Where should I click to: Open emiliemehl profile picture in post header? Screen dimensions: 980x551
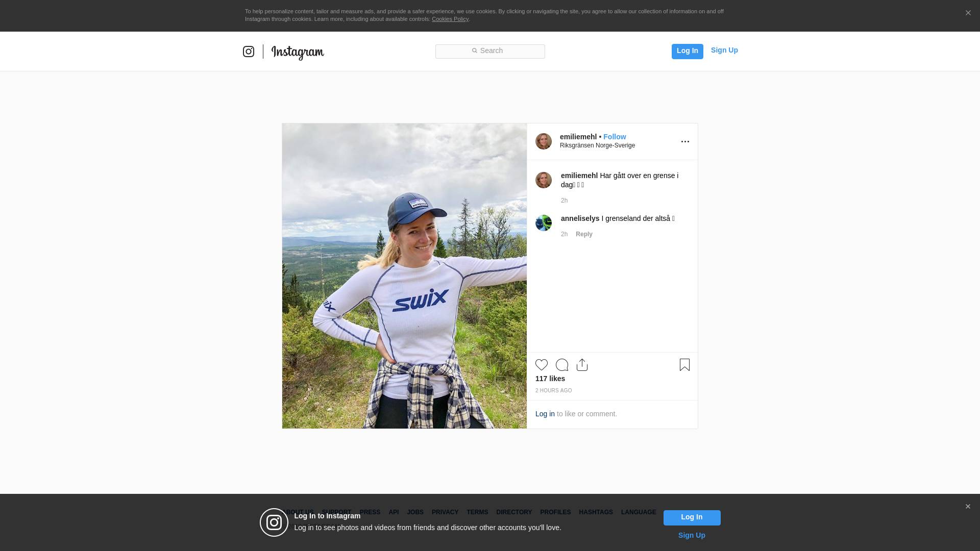544,141
